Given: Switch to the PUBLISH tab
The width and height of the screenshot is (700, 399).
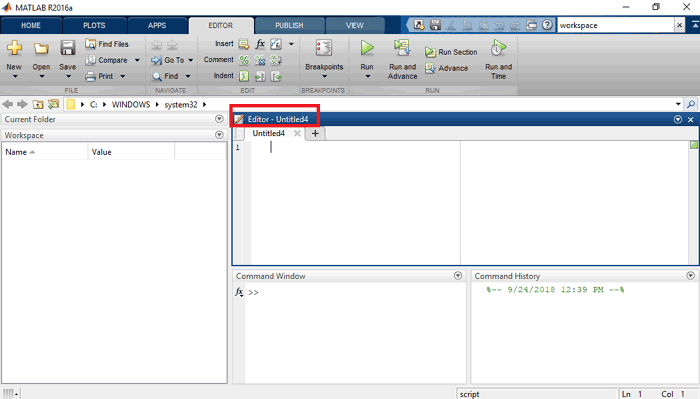Looking at the screenshot, I should coord(289,25).
